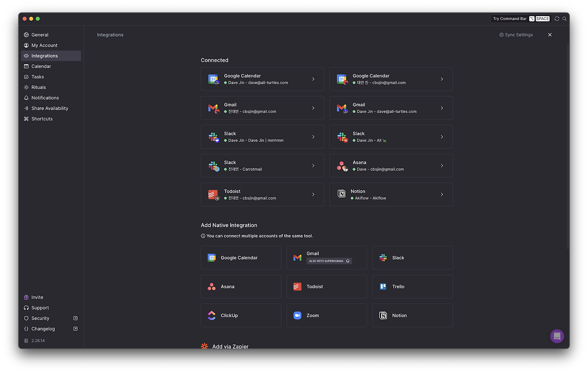Click the info icon beside multiple accounts note
The height and width of the screenshot is (373, 588).
pyautogui.click(x=203, y=236)
